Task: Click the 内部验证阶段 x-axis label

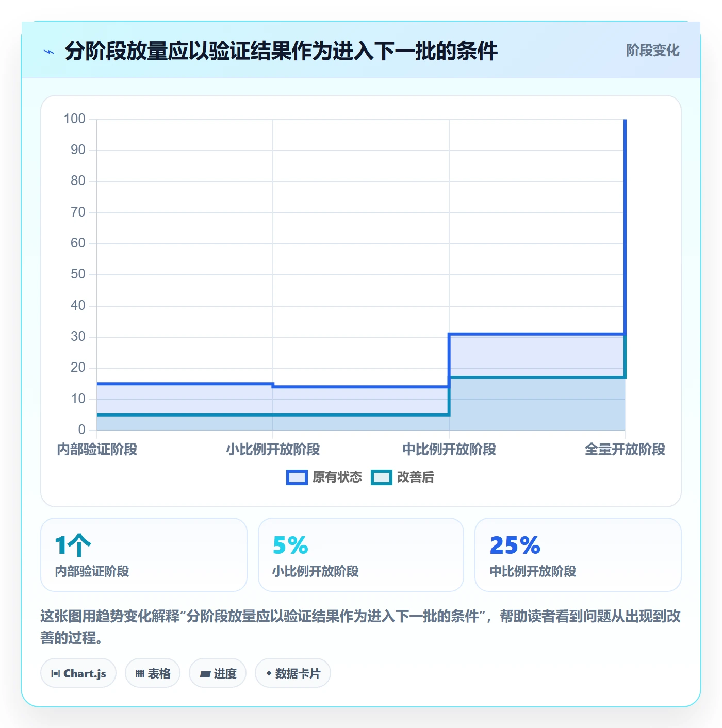Action: click(97, 450)
